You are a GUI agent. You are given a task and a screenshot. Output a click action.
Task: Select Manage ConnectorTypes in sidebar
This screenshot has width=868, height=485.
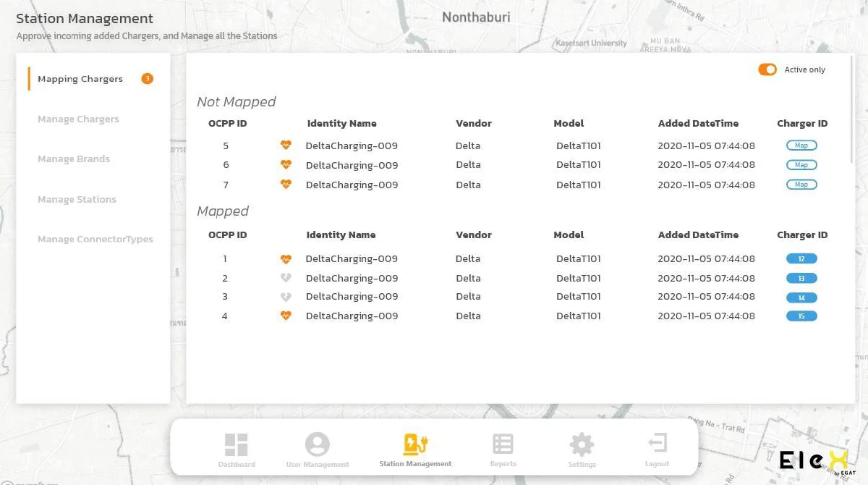95,240
